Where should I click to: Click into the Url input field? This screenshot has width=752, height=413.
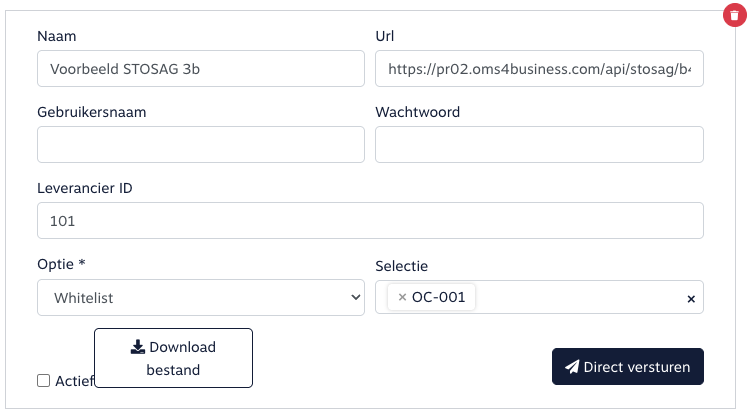tap(540, 69)
